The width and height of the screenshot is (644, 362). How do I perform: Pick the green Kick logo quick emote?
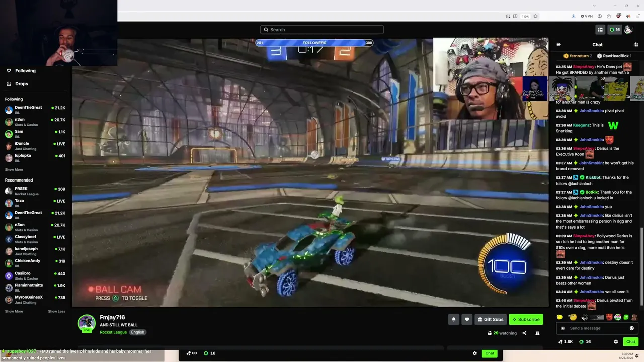pos(626,317)
